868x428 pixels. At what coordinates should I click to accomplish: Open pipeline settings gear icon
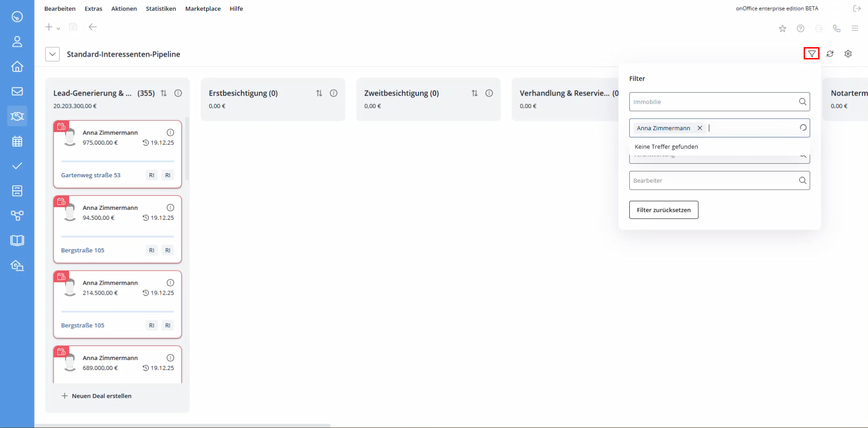click(x=848, y=54)
